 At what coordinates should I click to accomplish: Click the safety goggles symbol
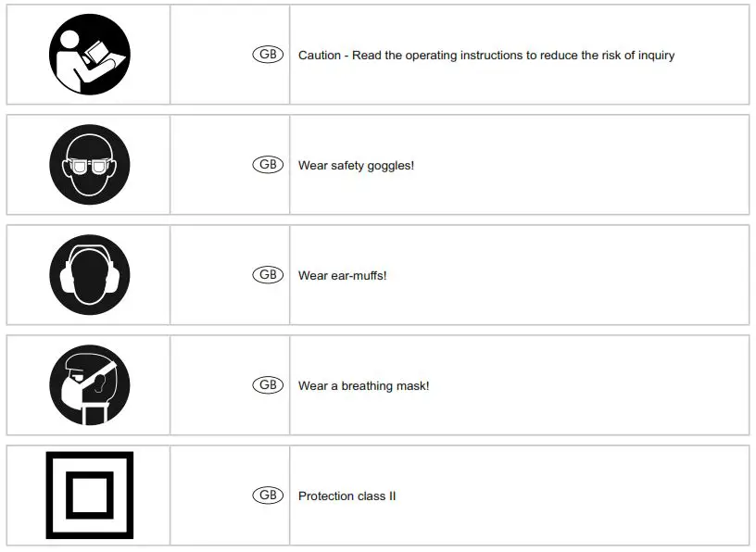point(89,165)
